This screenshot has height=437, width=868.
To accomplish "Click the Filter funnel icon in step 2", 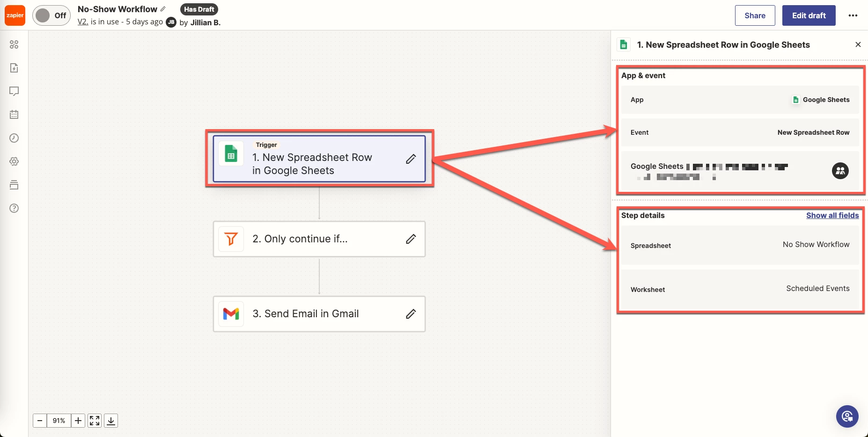I will [231, 239].
